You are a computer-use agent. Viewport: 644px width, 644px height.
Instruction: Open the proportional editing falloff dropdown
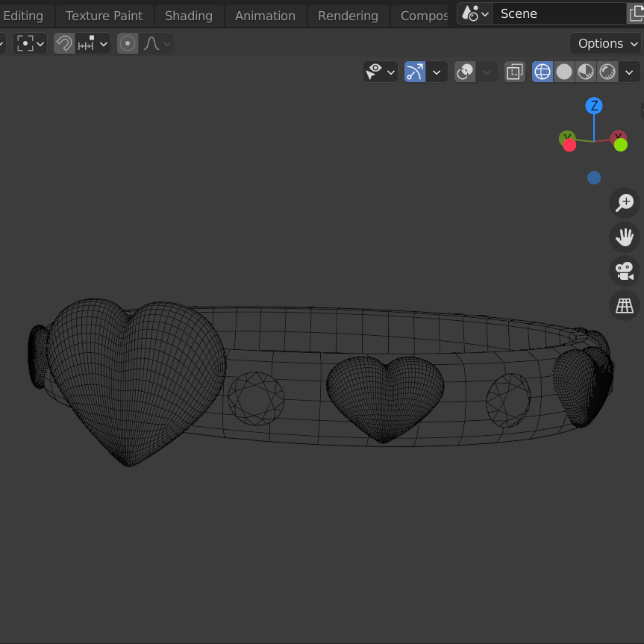(157, 43)
